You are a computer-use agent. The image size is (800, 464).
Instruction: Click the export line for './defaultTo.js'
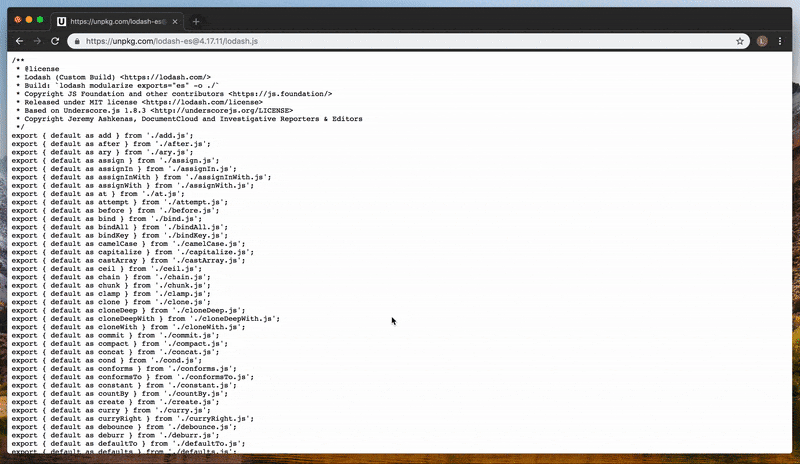click(x=129, y=444)
